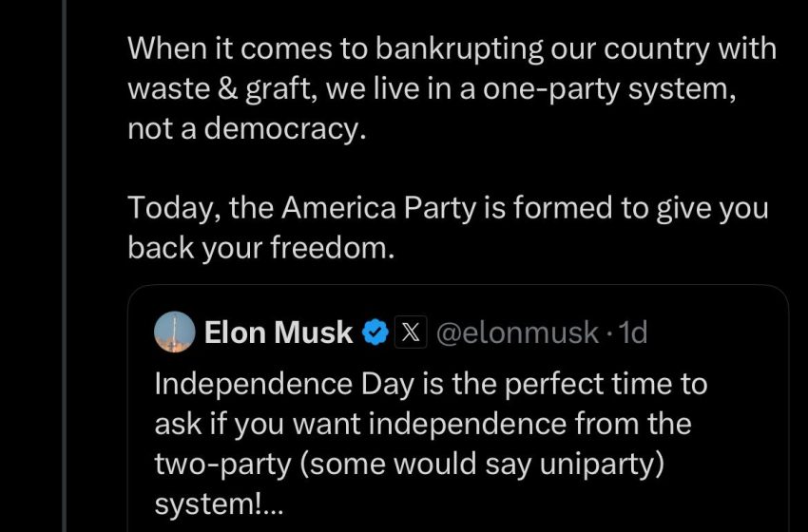808x532 pixels.
Task: Click the "Today, the America Party" line
Action: (x=448, y=207)
